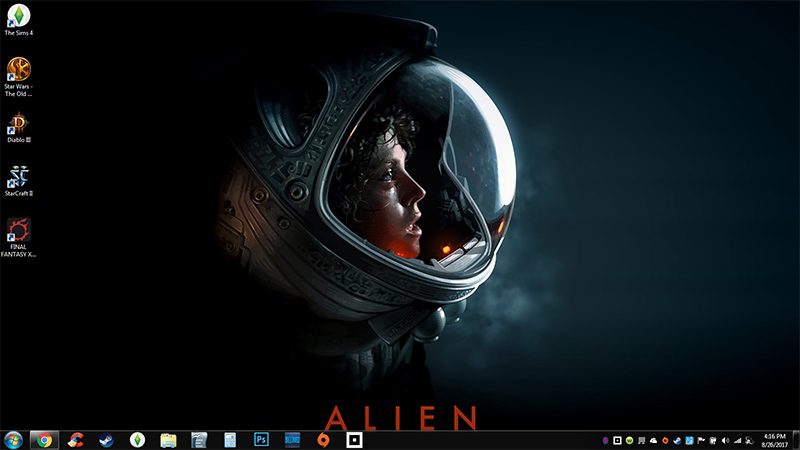Open the clock showing 4:16 PM
Image resolution: width=800 pixels, height=450 pixels.
point(774,440)
